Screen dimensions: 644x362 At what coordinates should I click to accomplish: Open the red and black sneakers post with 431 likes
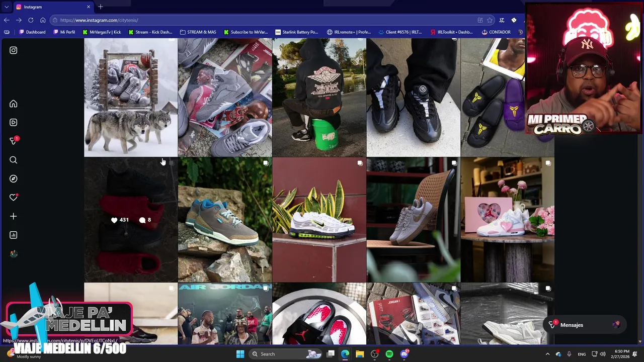(x=131, y=220)
